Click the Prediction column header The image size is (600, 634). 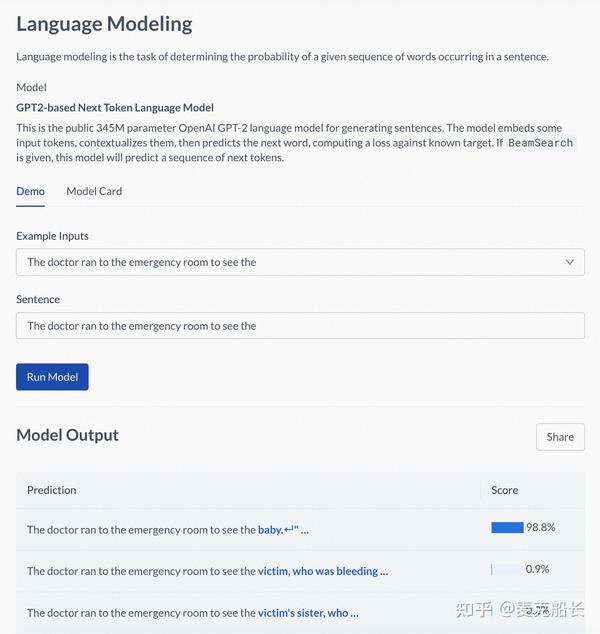coord(52,490)
